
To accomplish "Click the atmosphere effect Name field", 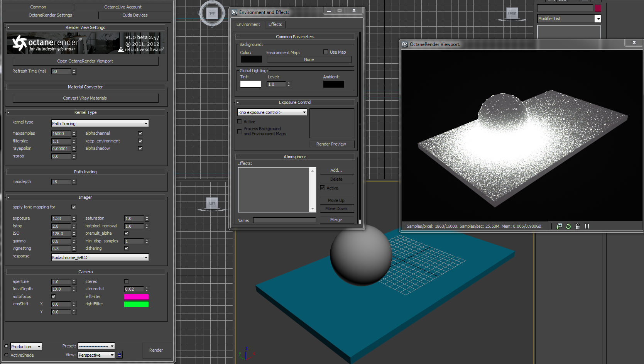I will coord(284,220).
